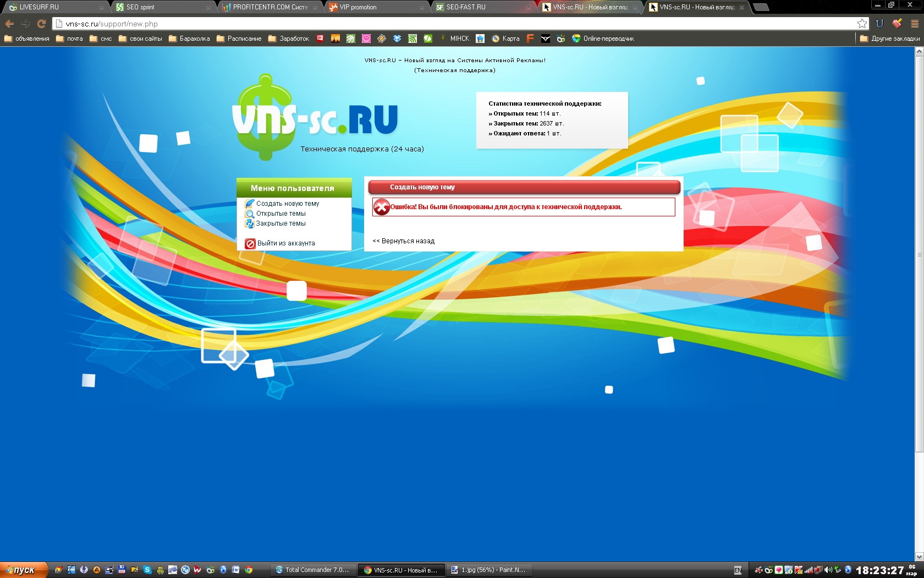Open the Chrome menu hamburger icon
Screen dimensions: 924x578
click(x=915, y=24)
